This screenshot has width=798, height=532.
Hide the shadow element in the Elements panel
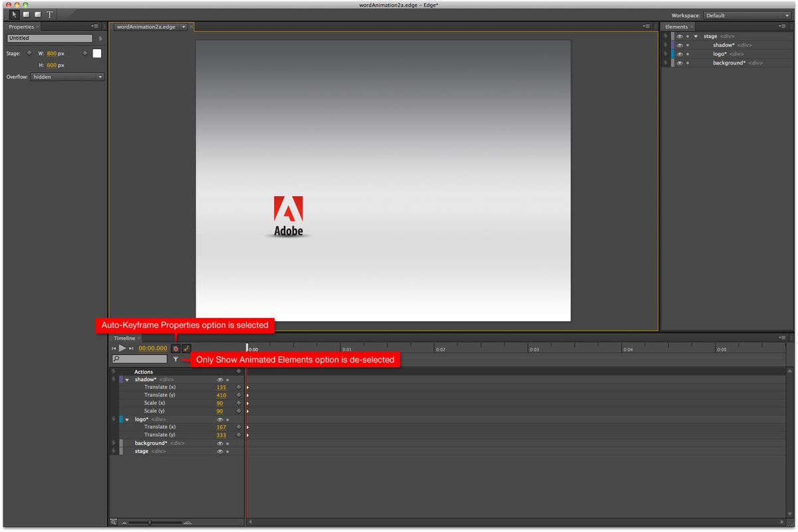coord(679,45)
